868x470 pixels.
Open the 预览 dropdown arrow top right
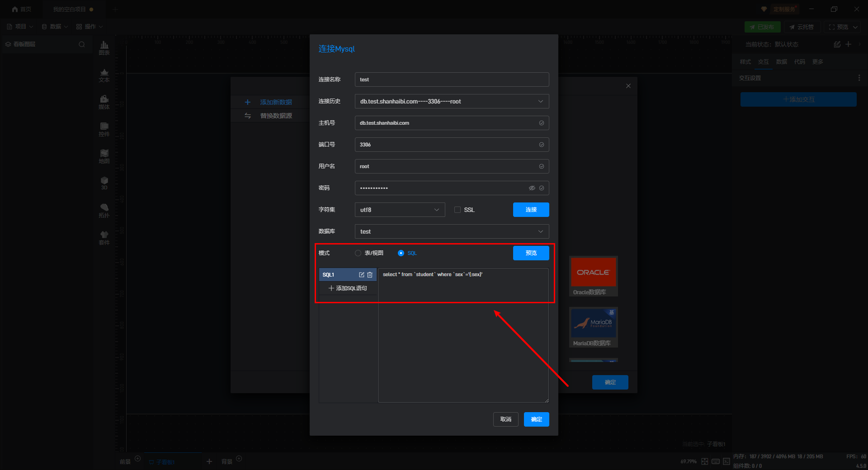tap(855, 27)
